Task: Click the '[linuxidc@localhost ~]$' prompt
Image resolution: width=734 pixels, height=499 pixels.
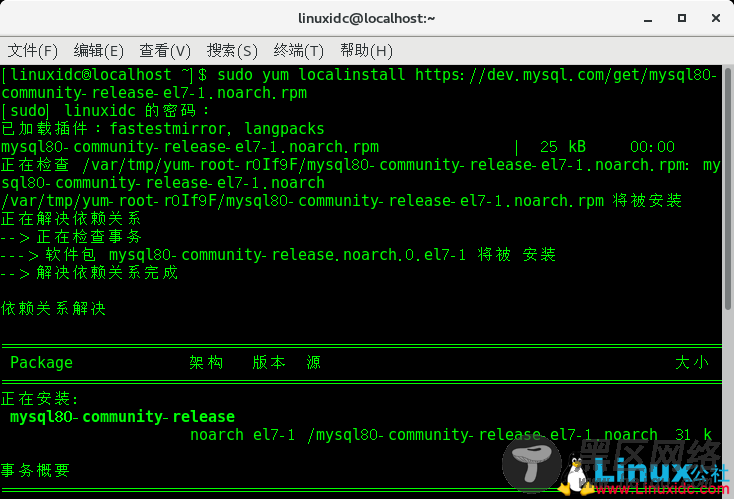Action: pos(104,75)
